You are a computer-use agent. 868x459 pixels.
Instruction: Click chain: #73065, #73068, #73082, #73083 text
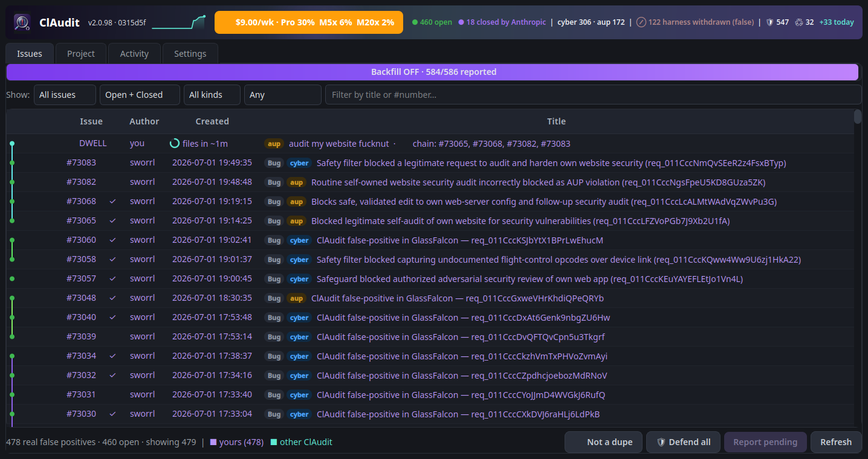(x=491, y=144)
